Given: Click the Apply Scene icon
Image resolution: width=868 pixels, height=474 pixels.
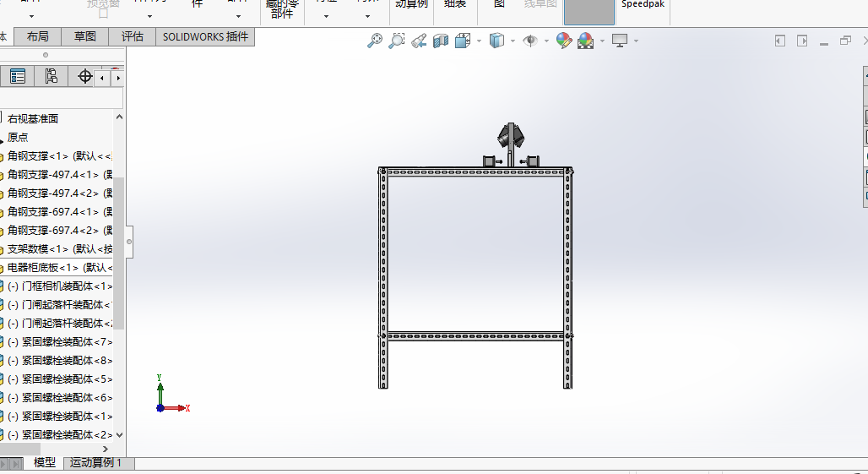Looking at the screenshot, I should click(585, 41).
